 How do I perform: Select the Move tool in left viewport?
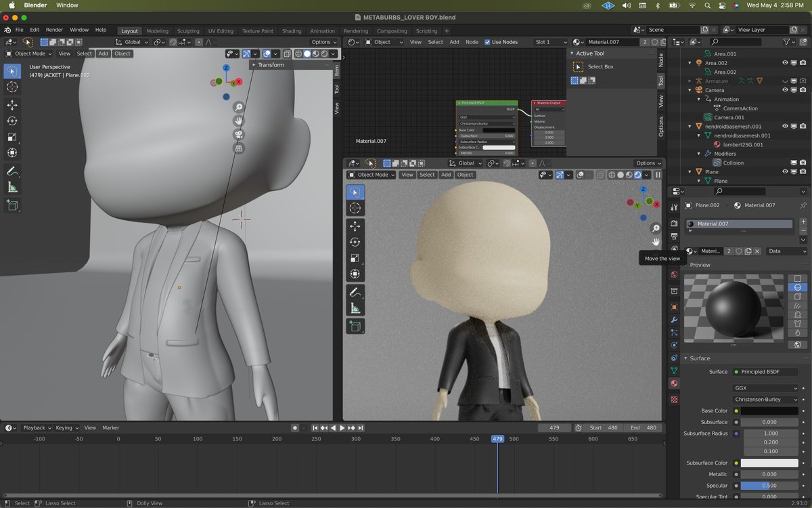[x=12, y=105]
